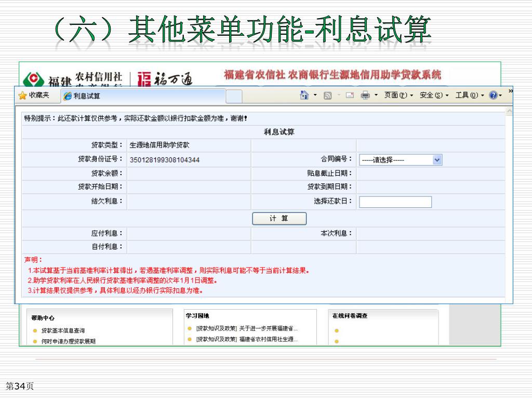Open 贷款基本信息查询 help link
The image size is (532, 399).
(x=63, y=330)
